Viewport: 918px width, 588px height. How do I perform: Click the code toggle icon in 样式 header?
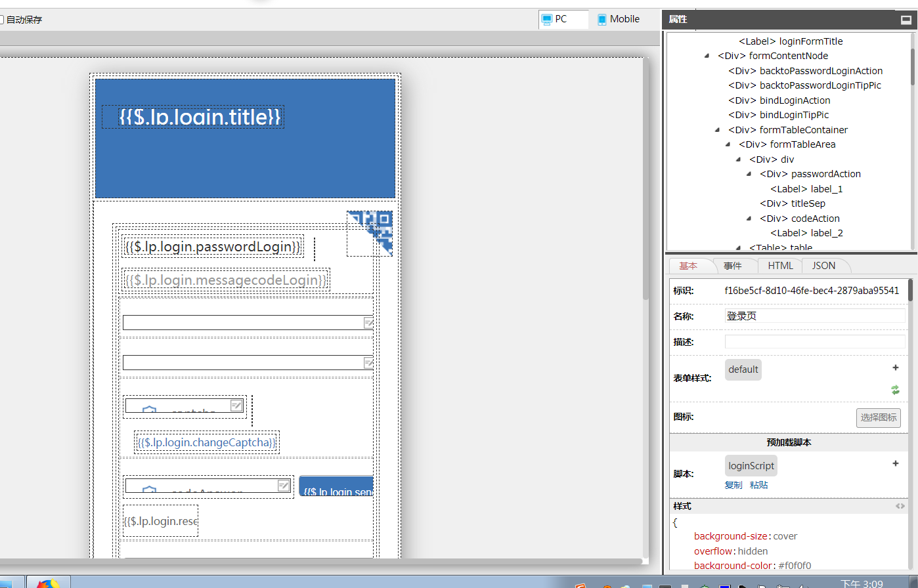900,506
